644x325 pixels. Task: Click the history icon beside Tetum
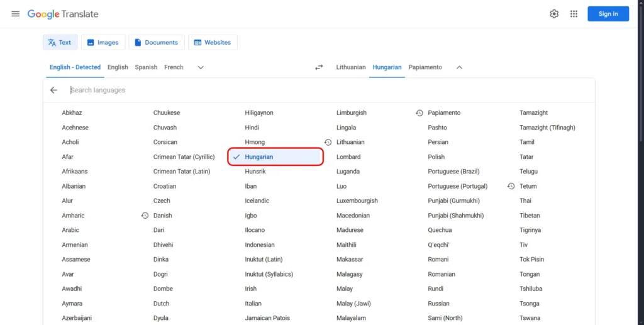[x=511, y=186]
